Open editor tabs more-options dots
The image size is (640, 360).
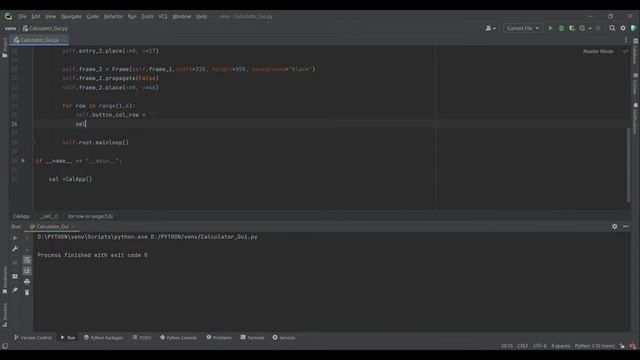tap(626, 40)
